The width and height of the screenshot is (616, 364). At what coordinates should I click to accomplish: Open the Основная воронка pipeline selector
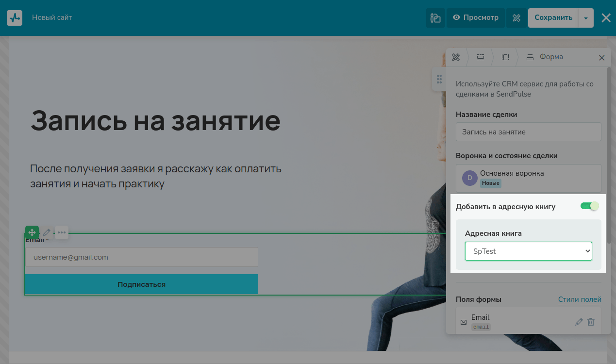528,178
